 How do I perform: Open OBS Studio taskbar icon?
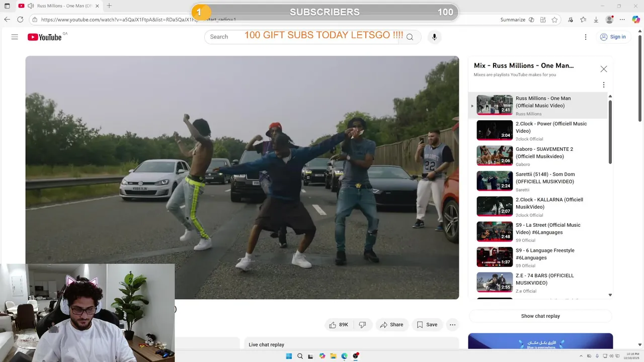[x=356, y=356]
